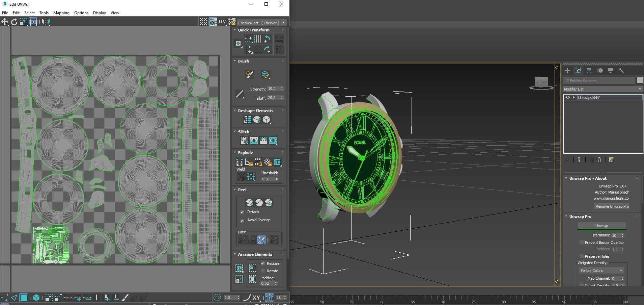This screenshot has width=644, height=305.
Task: Toggle Show Map in the UV editor
Action: (213, 22)
